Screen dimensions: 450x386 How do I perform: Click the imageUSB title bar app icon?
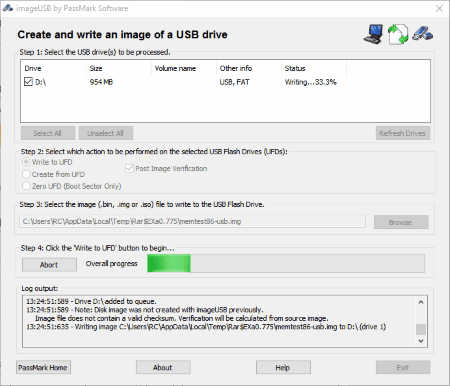(x=8, y=8)
